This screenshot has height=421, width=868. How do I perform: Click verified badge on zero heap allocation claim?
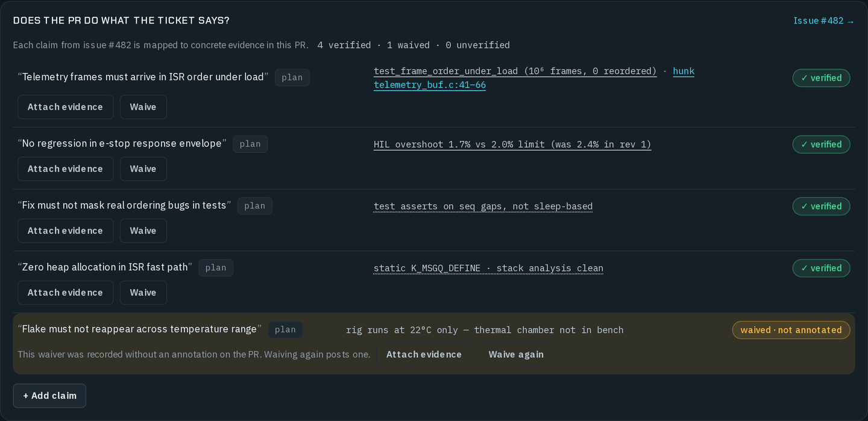point(821,268)
